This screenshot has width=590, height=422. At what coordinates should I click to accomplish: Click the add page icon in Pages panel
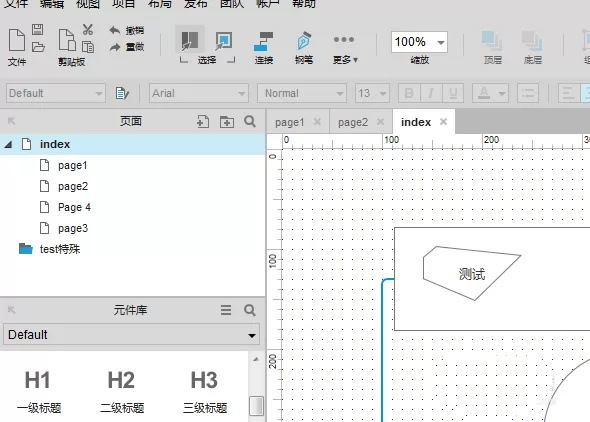(x=203, y=121)
